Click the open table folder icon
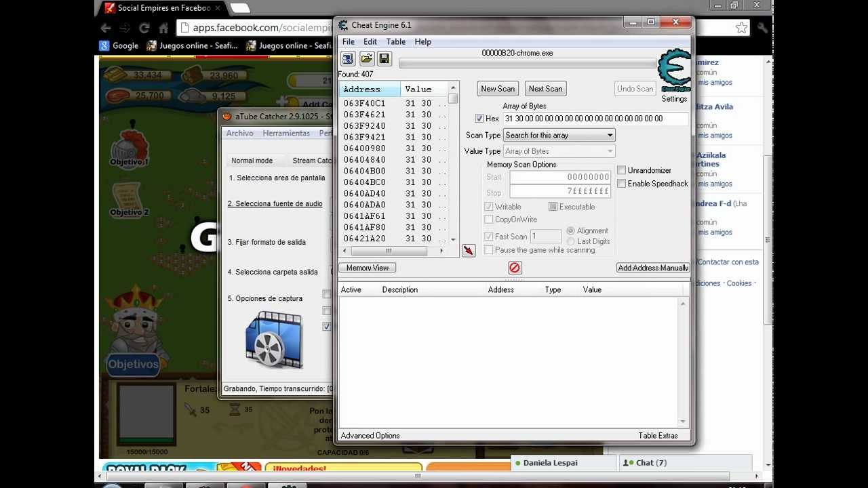The image size is (868, 488). [366, 59]
